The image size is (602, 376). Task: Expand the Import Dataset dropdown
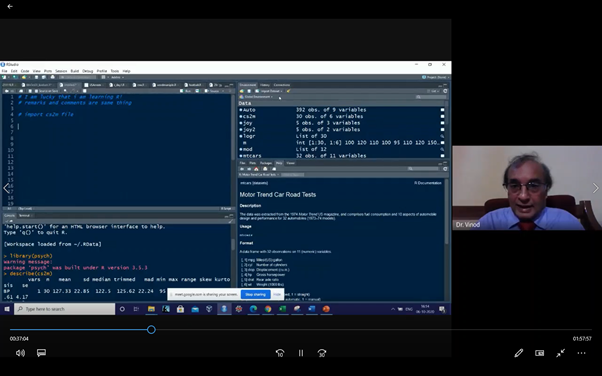[271, 91]
